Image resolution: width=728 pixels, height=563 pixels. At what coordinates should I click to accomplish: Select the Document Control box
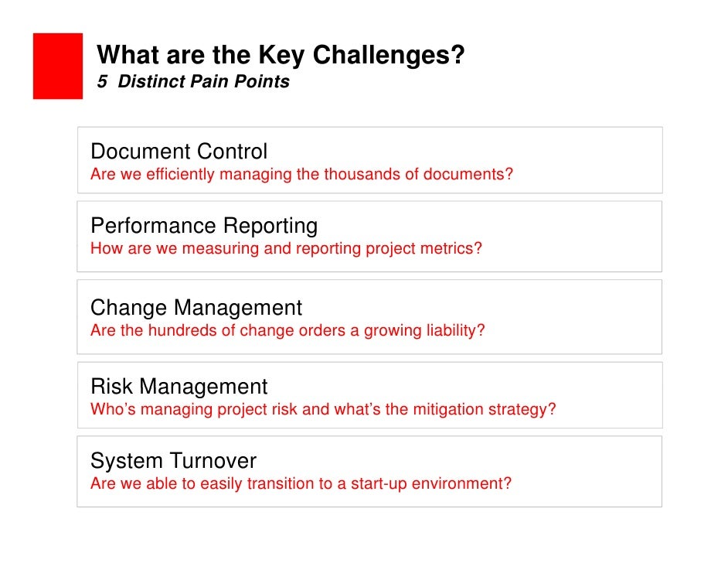click(x=370, y=160)
